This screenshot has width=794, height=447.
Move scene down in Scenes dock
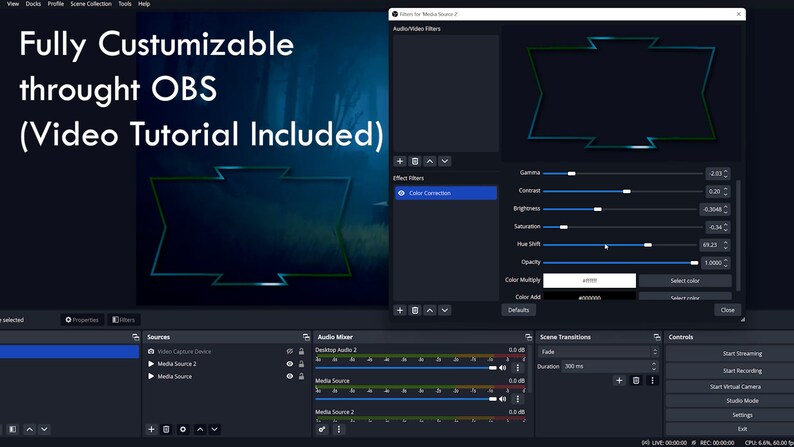[x=44, y=429]
